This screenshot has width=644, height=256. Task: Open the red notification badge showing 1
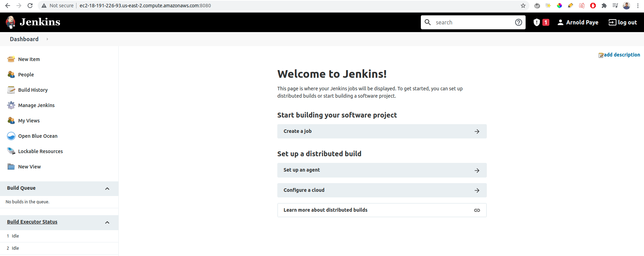[x=546, y=22]
